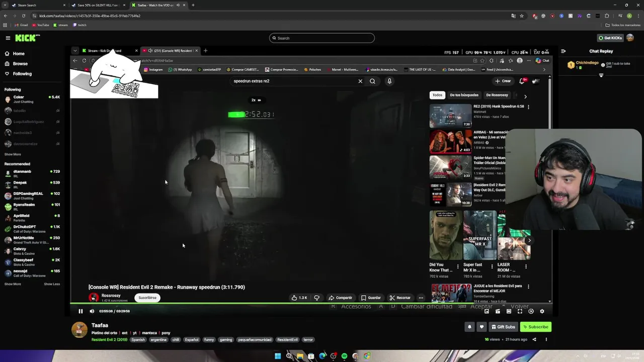Click the KICK logo
The height and width of the screenshot is (362, 644).
click(x=27, y=38)
